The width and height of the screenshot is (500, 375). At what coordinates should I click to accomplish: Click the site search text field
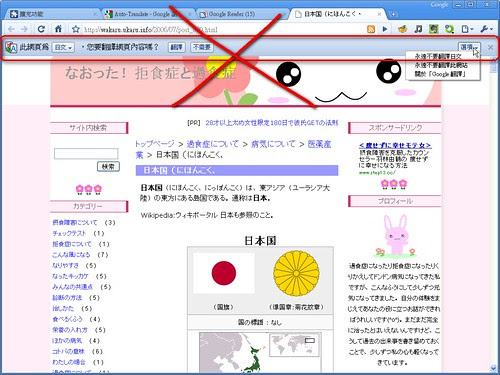point(86,154)
